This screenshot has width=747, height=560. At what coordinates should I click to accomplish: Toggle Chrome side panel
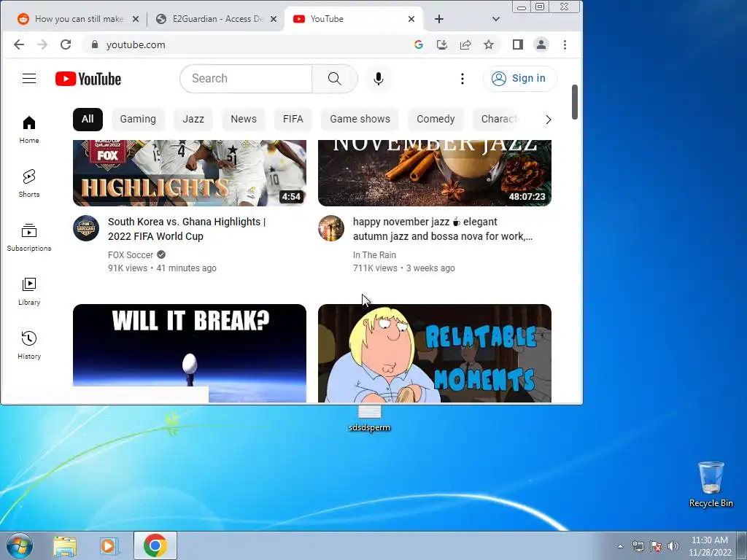pyautogui.click(x=517, y=44)
